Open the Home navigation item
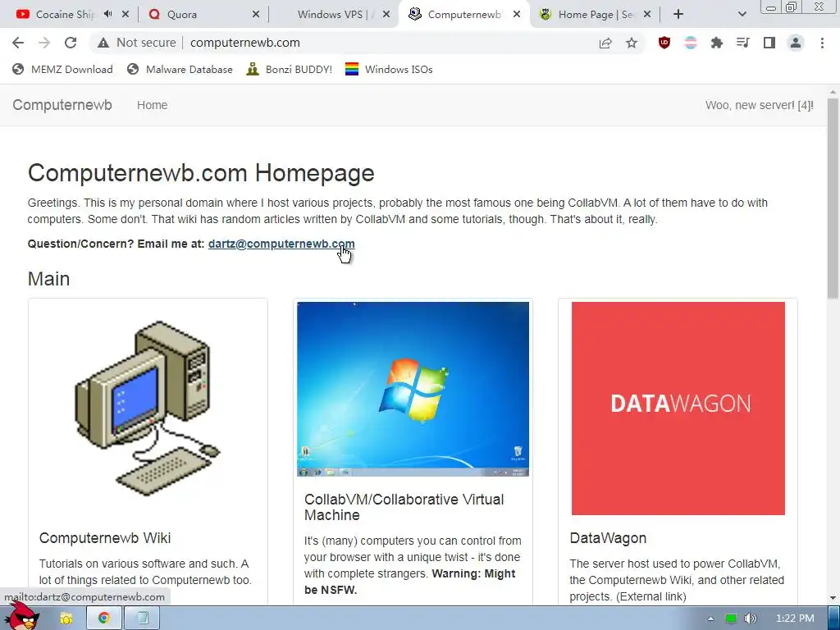 tap(152, 105)
